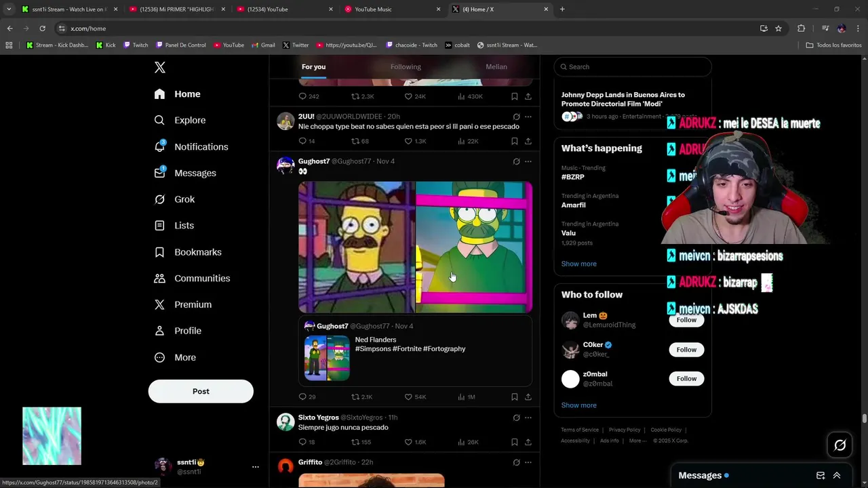Open the right Ned Flanders image
Screen dimensions: 868x488
(x=474, y=247)
